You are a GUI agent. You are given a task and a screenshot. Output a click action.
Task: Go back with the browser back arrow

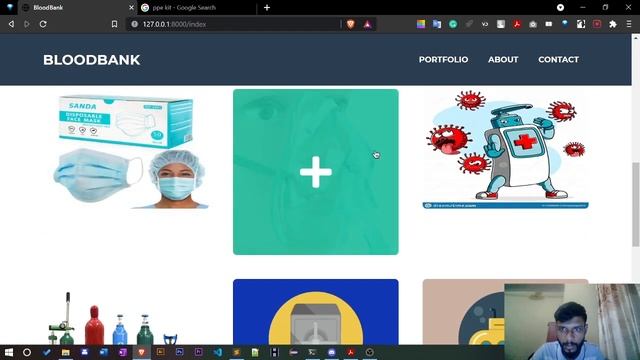11,24
